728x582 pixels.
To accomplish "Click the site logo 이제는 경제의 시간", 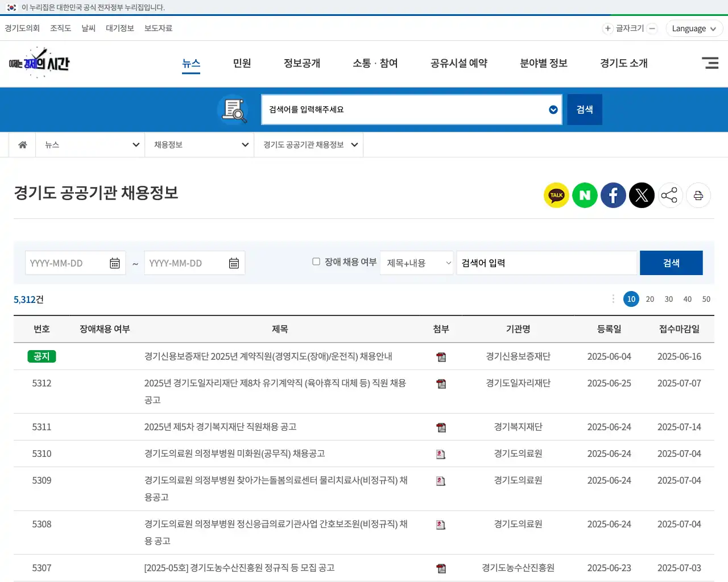I will [x=39, y=63].
